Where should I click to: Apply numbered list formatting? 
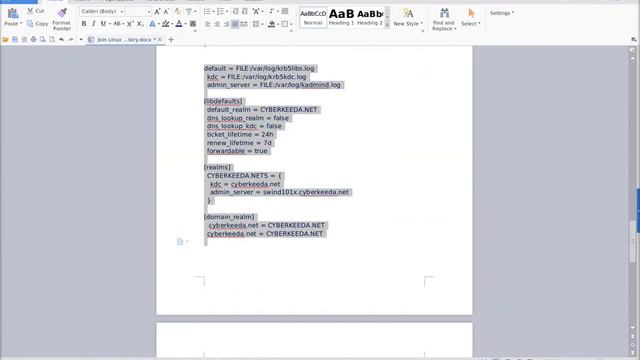[x=220, y=11]
